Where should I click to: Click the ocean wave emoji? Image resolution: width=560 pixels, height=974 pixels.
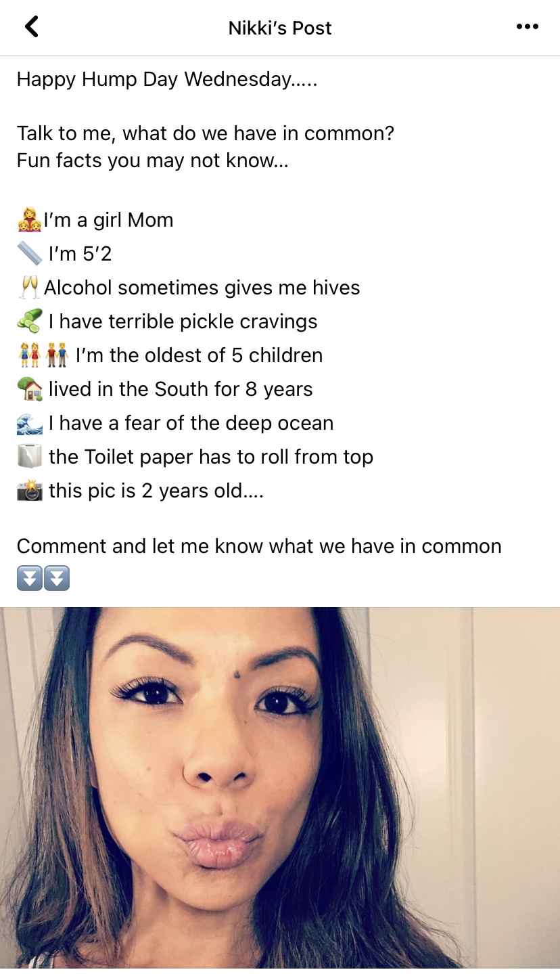pyautogui.click(x=29, y=423)
